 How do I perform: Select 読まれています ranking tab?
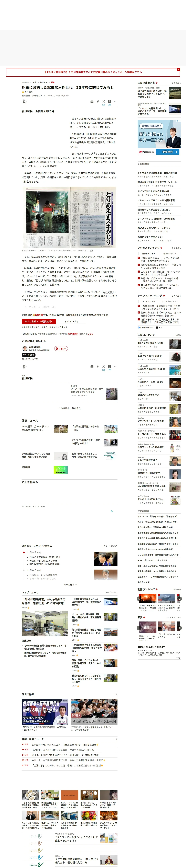(x=148, y=253)
